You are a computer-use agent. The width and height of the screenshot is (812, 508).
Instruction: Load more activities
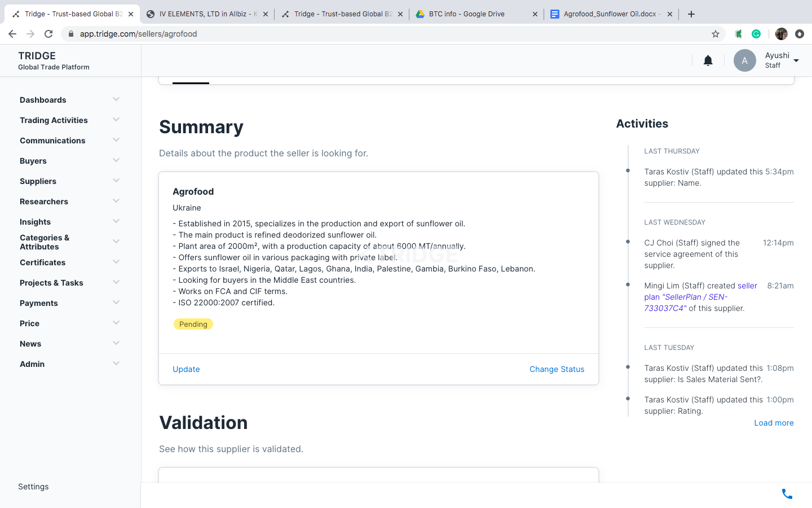click(773, 423)
